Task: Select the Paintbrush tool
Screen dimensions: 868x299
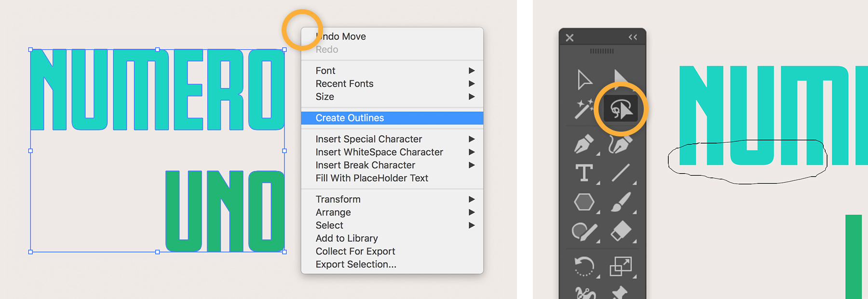Action: coord(621,202)
